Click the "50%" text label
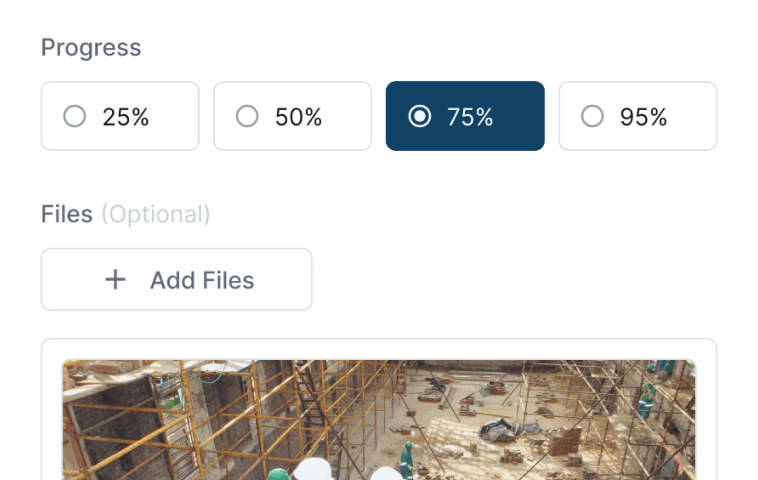 pos(298,117)
